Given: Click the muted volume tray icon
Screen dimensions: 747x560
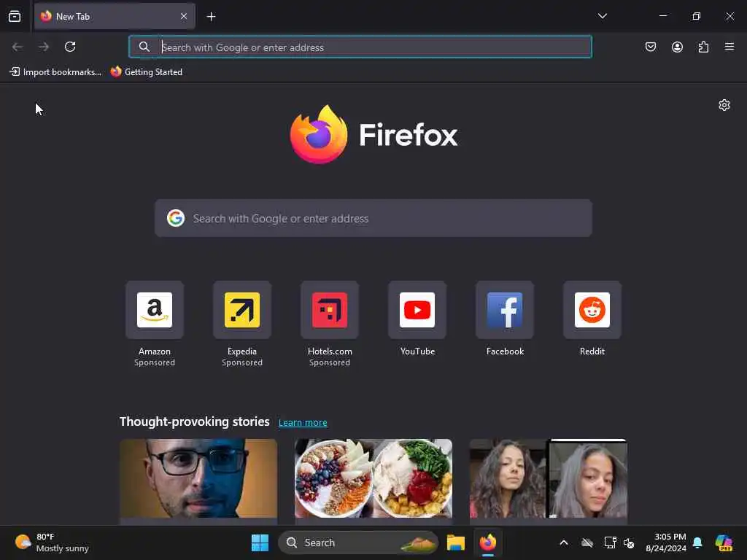Looking at the screenshot, I should (x=629, y=542).
